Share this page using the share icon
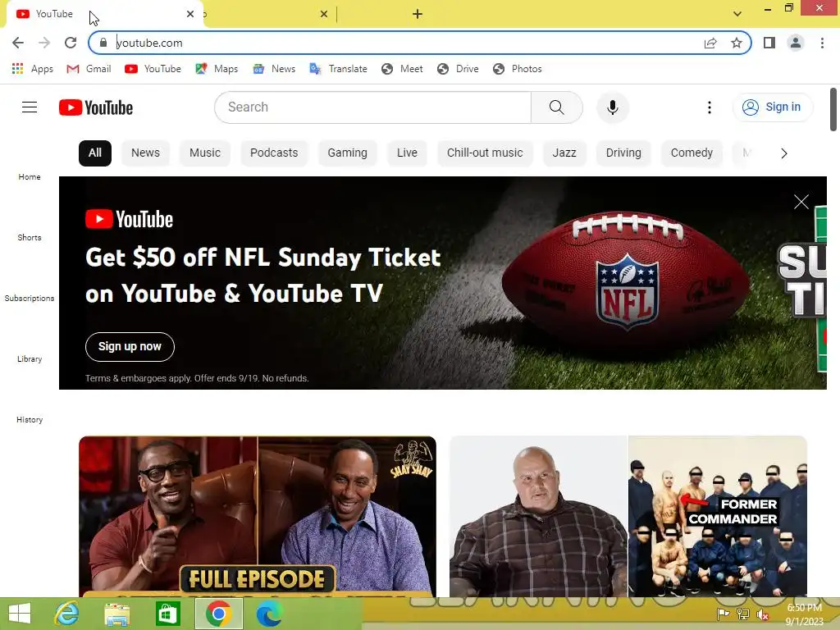This screenshot has width=840, height=630. click(710, 43)
